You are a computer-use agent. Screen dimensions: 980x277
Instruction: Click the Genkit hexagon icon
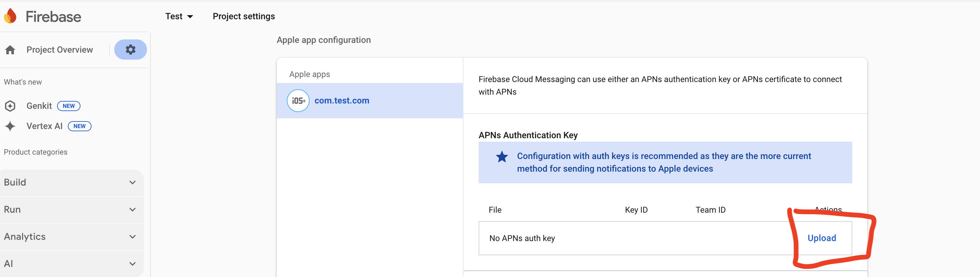10,106
